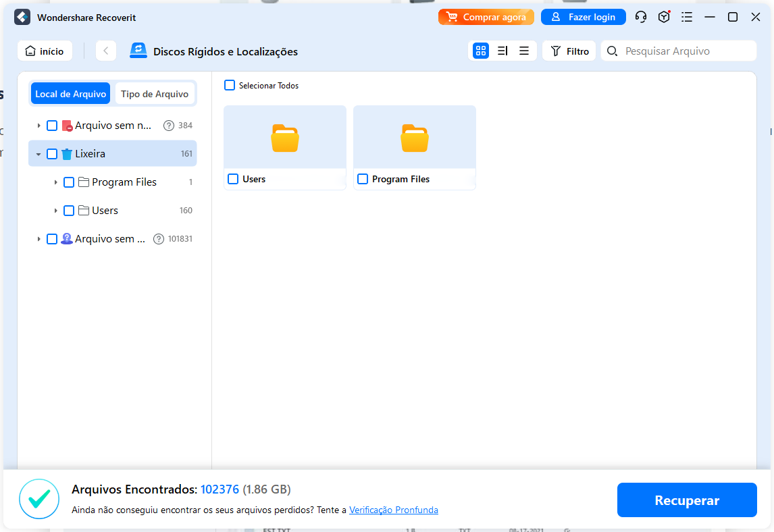Expand Arquivo sem node with 101831
This screenshot has height=532, width=774.
(x=38, y=240)
